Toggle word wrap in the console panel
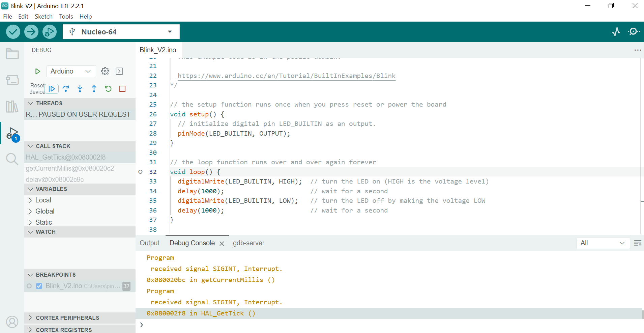 (637, 243)
